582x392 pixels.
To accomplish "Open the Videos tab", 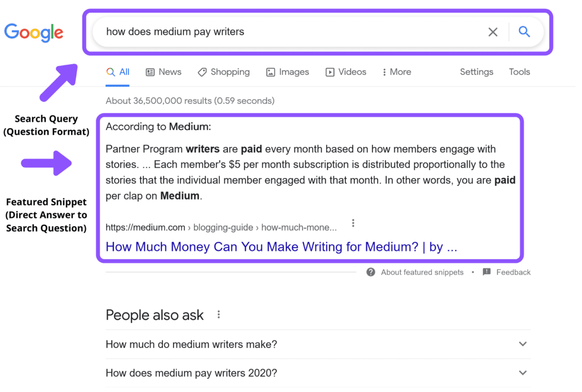I will (x=346, y=72).
